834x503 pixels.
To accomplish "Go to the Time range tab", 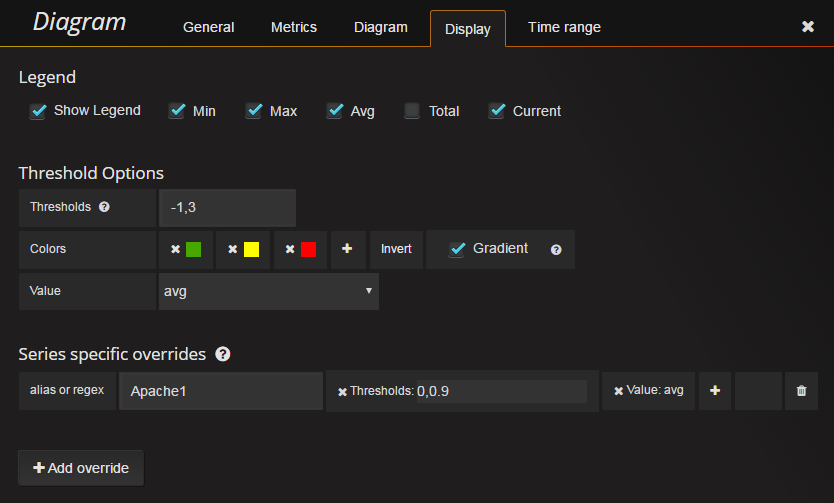I will [564, 27].
